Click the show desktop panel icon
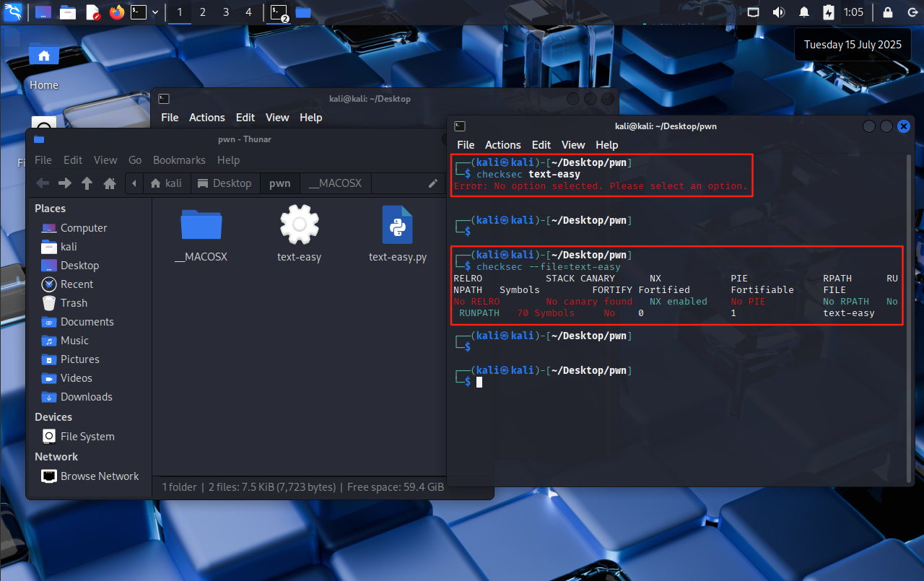The width and height of the screenshot is (924, 581). 43,12
